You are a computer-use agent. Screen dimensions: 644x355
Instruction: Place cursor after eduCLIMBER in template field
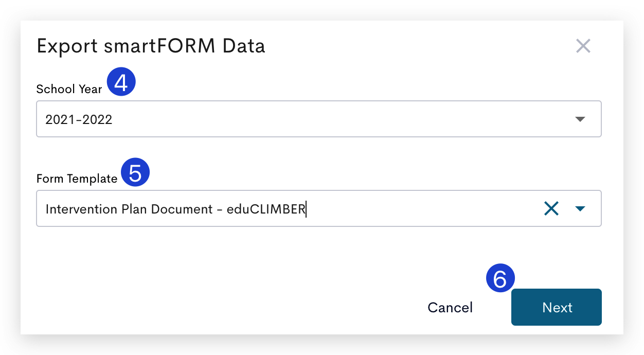coord(307,209)
